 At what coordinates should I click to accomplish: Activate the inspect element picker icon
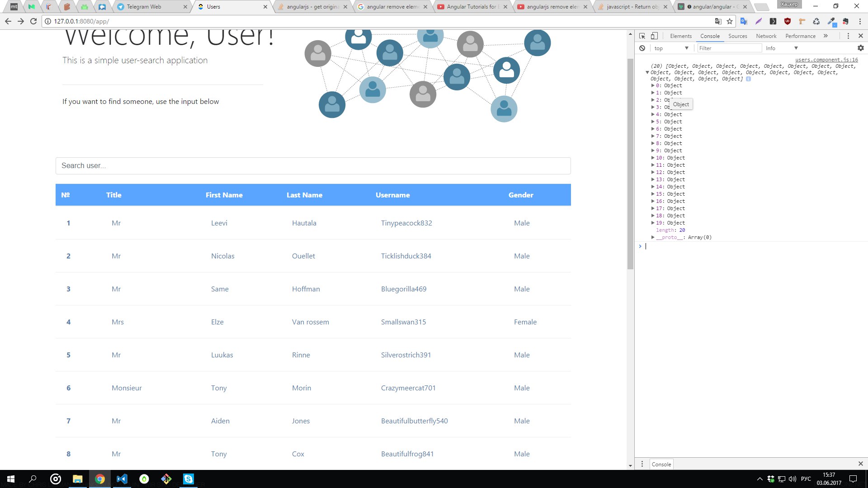click(x=642, y=36)
